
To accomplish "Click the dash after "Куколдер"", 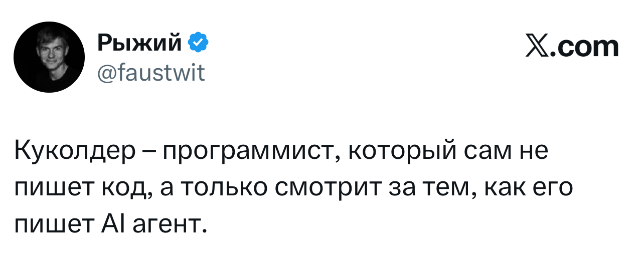I will (148, 151).
